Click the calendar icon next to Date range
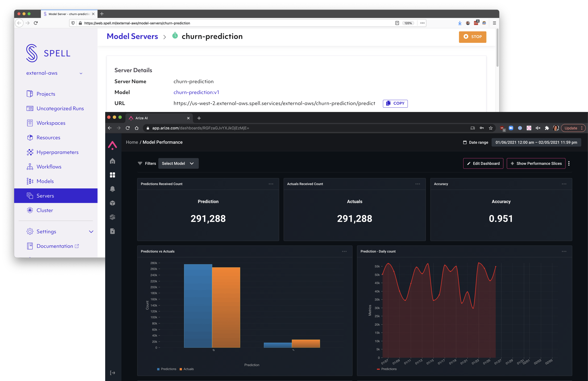The height and width of the screenshot is (381, 588). [465, 142]
